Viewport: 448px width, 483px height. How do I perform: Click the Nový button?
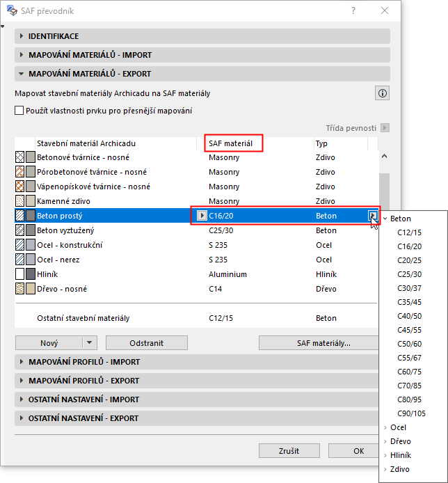[x=49, y=343]
